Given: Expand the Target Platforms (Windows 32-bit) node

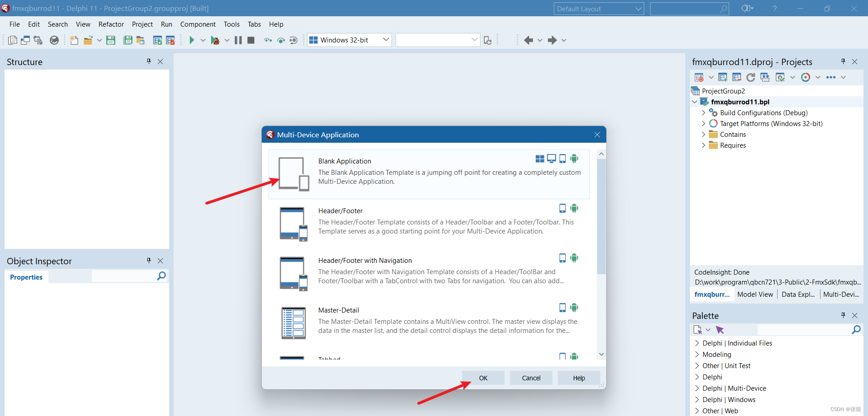Looking at the screenshot, I should tap(703, 123).
